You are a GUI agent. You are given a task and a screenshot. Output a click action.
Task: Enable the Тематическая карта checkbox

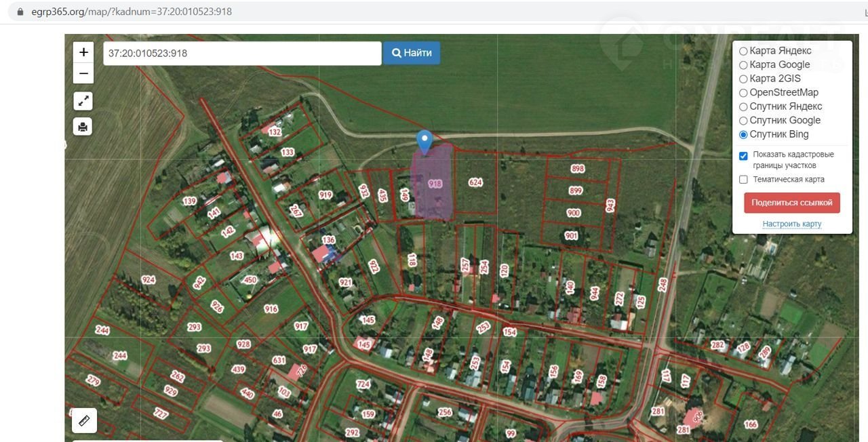coord(743,180)
